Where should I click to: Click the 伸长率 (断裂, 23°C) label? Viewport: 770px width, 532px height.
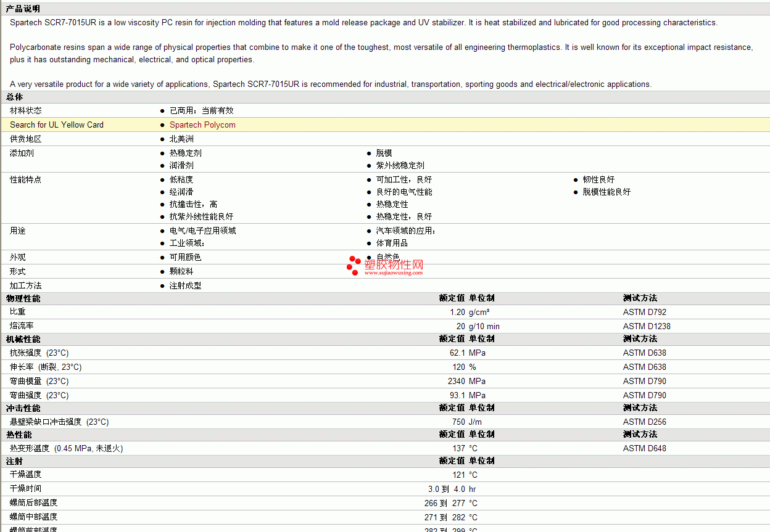click(x=46, y=367)
